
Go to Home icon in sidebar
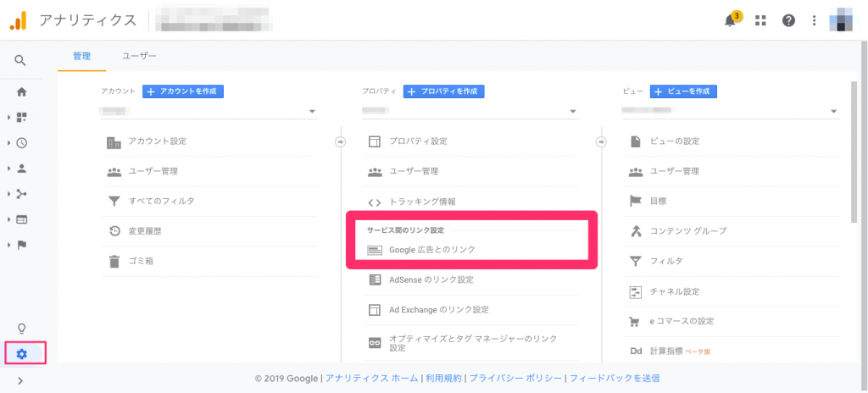pos(21,91)
